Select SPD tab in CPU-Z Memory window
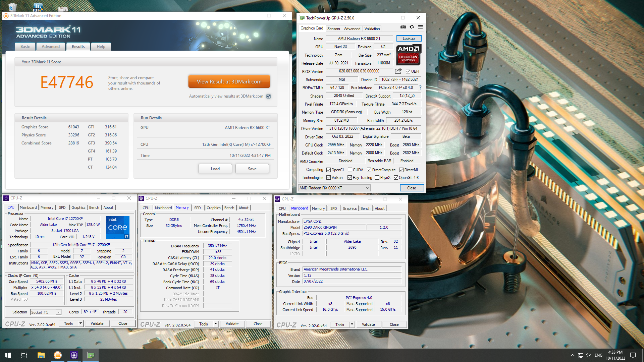This screenshot has height=362, width=644. pos(198,208)
